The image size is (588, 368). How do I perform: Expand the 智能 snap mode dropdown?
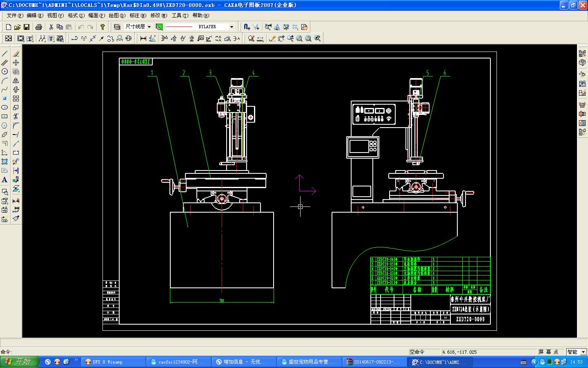(x=583, y=352)
